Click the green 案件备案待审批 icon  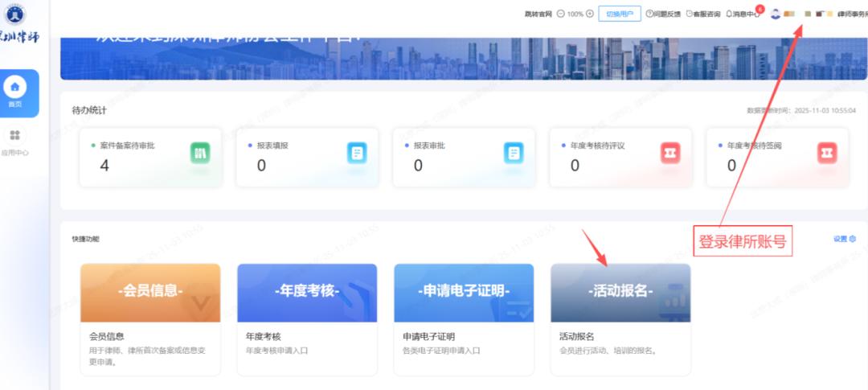tap(200, 152)
